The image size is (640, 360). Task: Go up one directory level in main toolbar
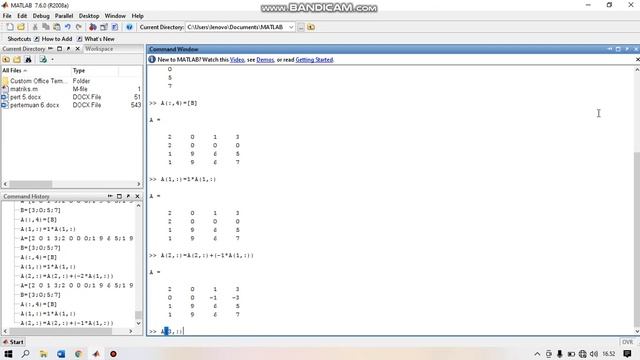pos(311,27)
